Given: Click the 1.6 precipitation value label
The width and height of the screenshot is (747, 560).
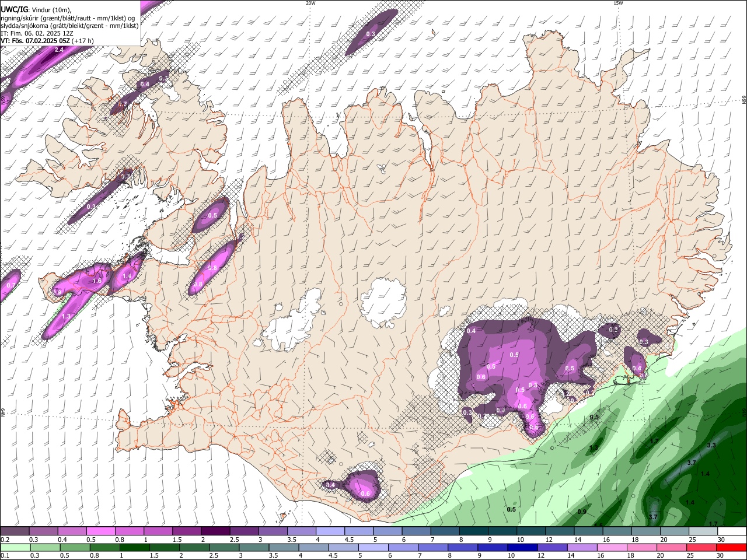Looking at the screenshot, I should (97, 281).
